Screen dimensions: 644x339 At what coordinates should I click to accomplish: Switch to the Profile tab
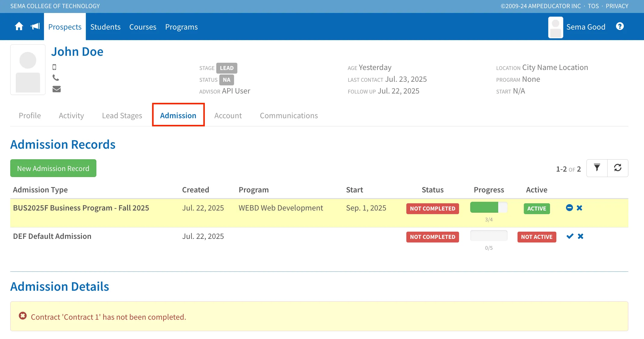(30, 116)
